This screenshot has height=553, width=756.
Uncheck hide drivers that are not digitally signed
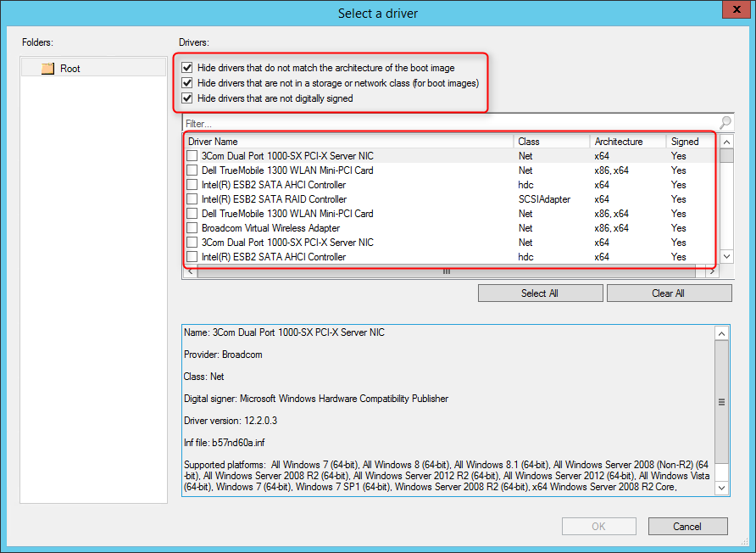tap(187, 98)
